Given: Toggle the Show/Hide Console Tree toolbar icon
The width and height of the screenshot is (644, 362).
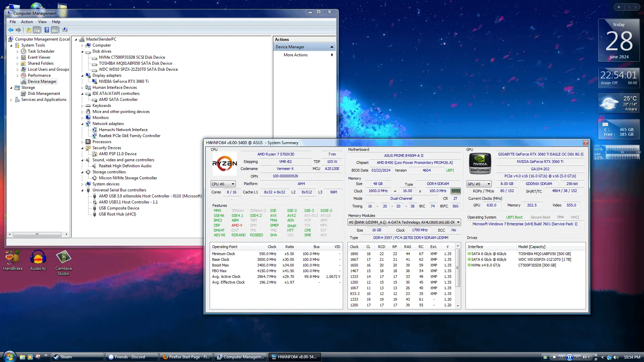Looking at the screenshot, I should click(x=37, y=30).
